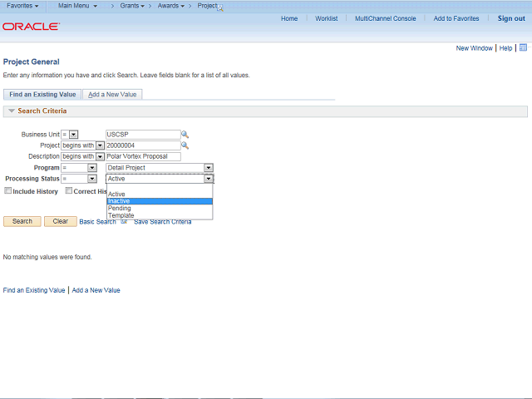532x399 pixels.
Task: Click the Basic Search link
Action: 98,222
